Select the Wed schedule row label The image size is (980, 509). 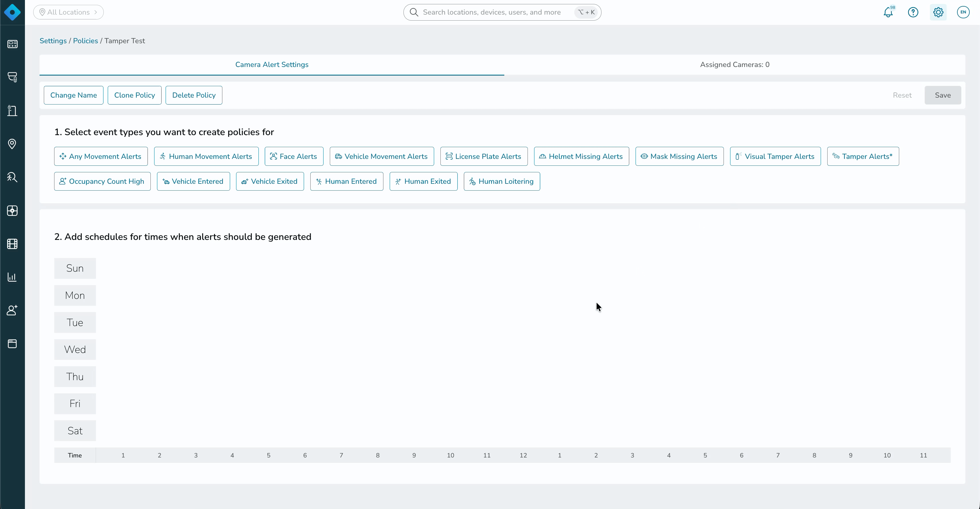[x=75, y=350]
